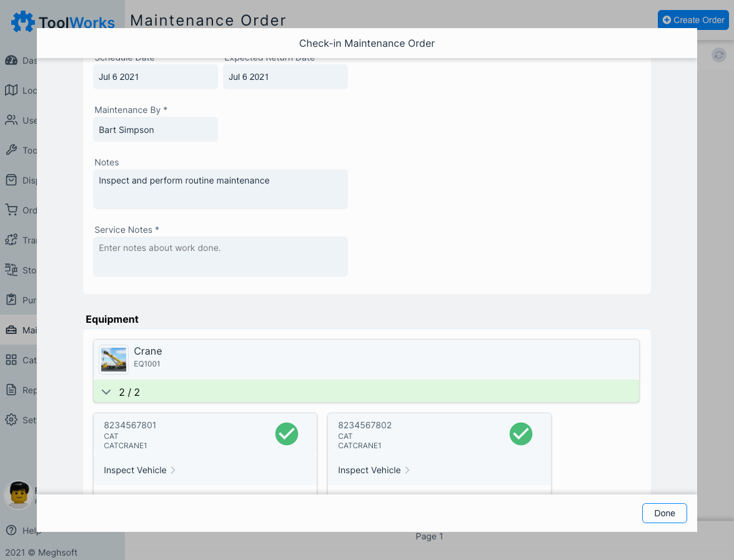Toggle the green checkmark on unit 8234567802
734x560 pixels.
521,434
